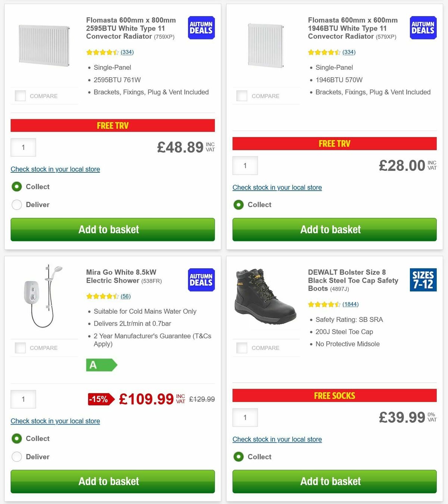Open the 334 reviews for the 1946BTU radiator
This screenshot has width=448, height=504.
point(348,52)
